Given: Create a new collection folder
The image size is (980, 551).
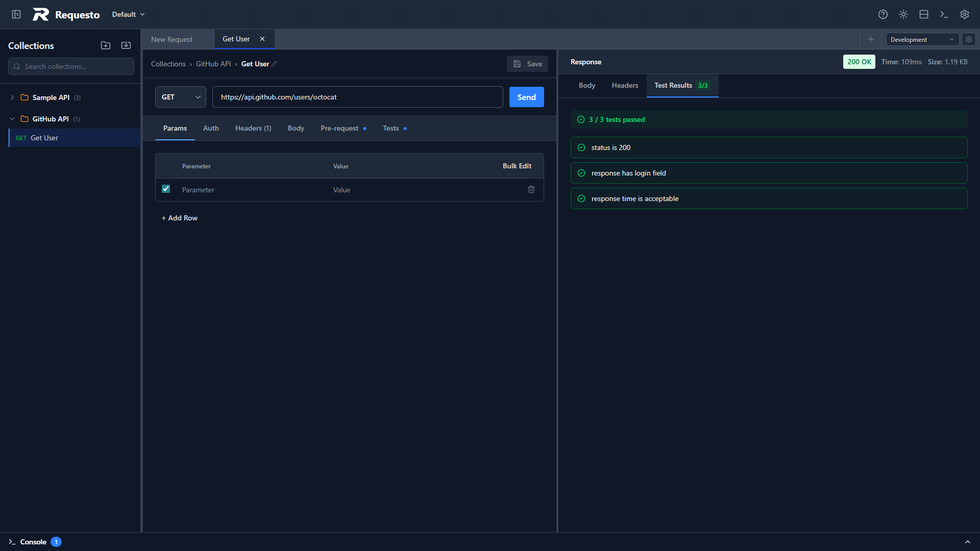Looking at the screenshot, I should coord(106,45).
